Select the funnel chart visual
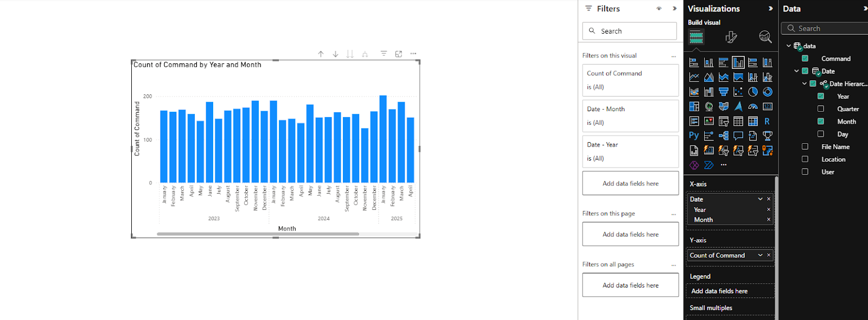This screenshot has height=320, width=868. coord(723,92)
